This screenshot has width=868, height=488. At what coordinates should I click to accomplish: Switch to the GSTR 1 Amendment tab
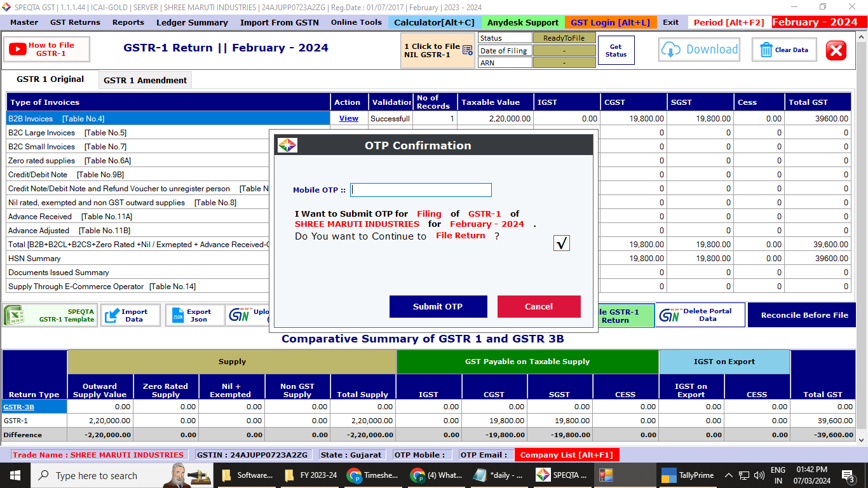click(x=145, y=80)
